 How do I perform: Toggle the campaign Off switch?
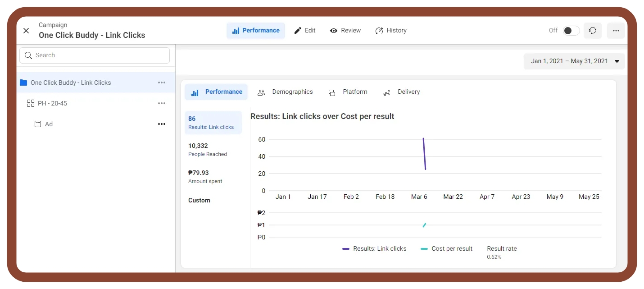[x=571, y=31]
